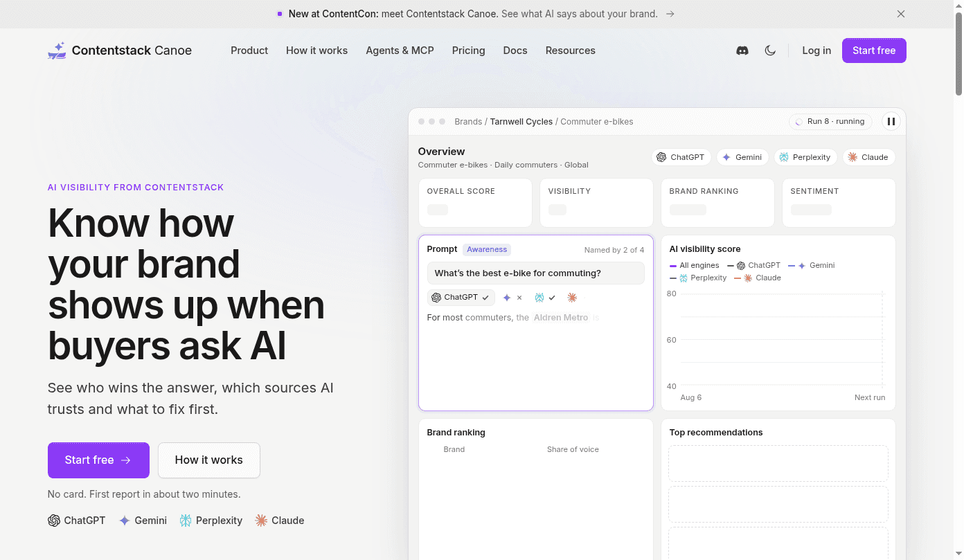This screenshot has width=964, height=560.
Task: Click Commuter e-bikes breadcrumb
Action: 597,122
